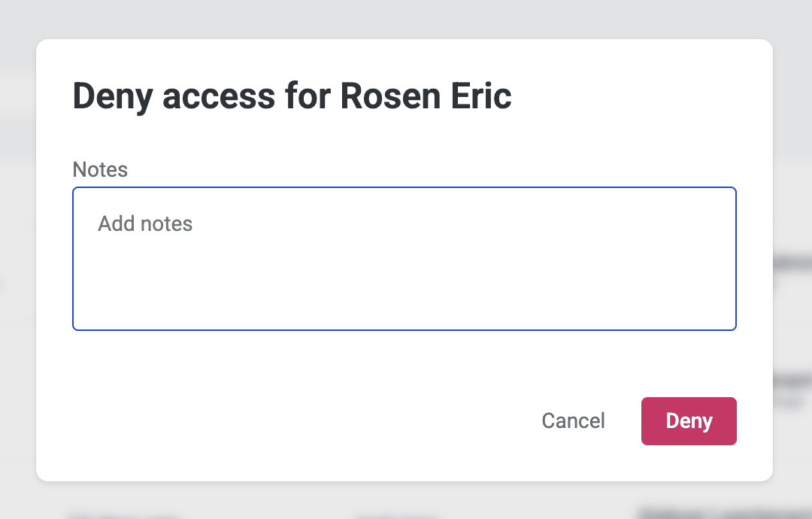This screenshot has height=519, width=812.
Task: Click the dimmed backdrop below the dialog
Action: pos(406,501)
